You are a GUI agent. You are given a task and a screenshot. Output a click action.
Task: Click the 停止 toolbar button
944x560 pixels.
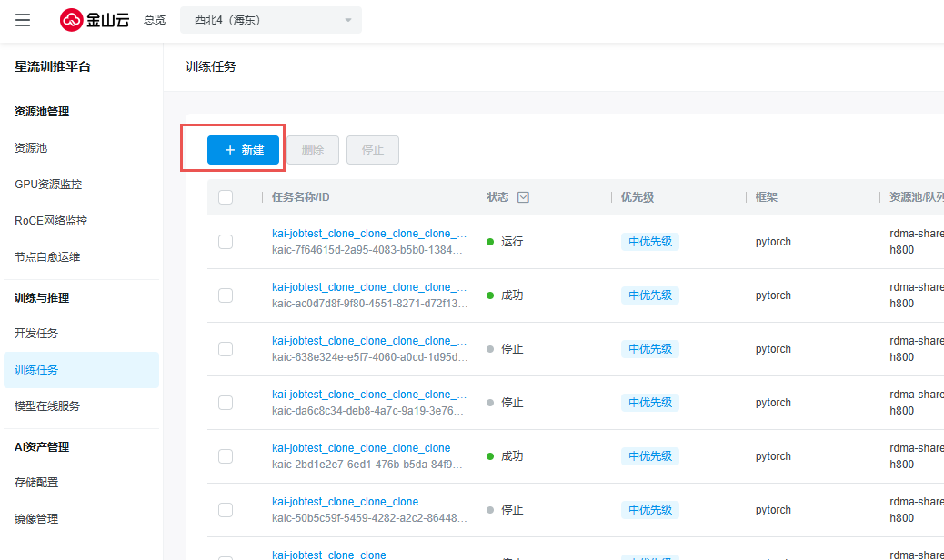[373, 150]
